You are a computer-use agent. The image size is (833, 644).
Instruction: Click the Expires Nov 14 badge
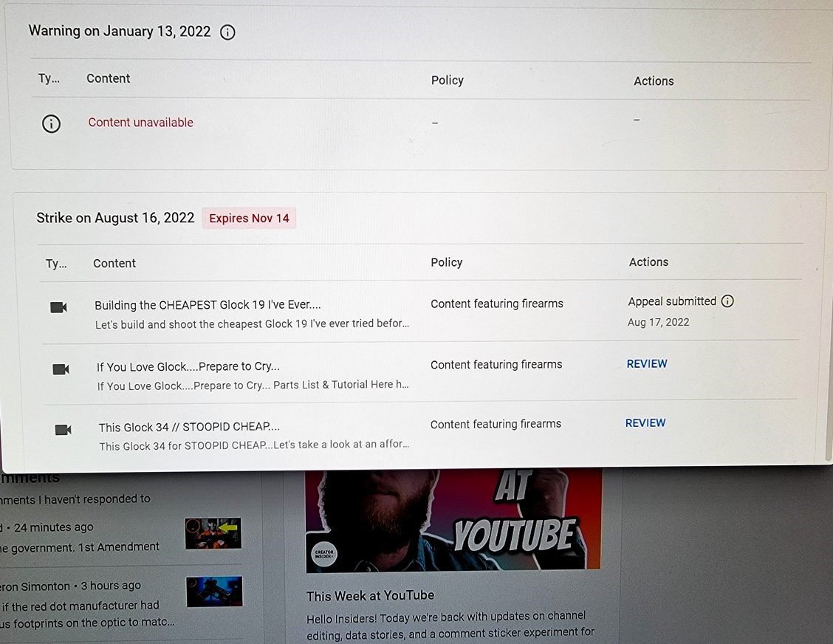pos(249,219)
